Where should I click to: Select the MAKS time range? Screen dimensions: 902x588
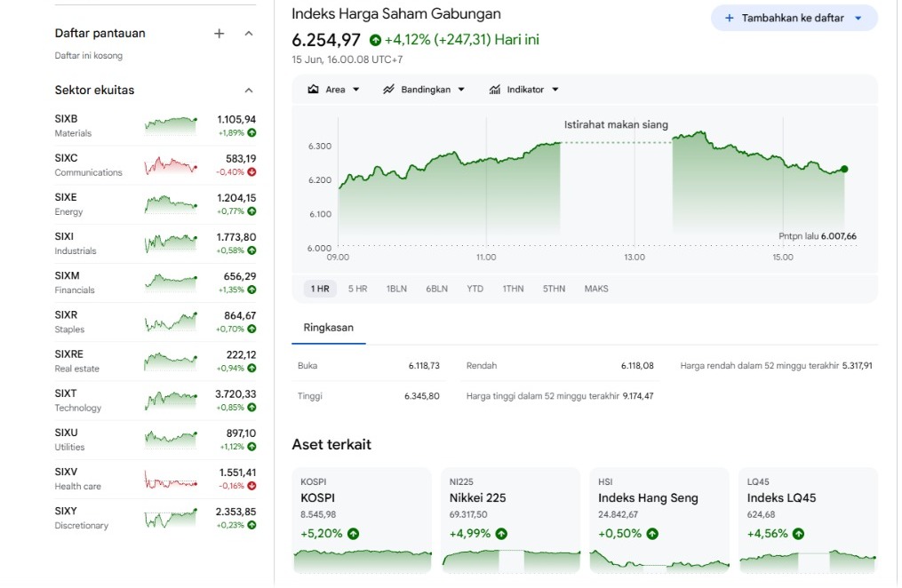(x=596, y=289)
